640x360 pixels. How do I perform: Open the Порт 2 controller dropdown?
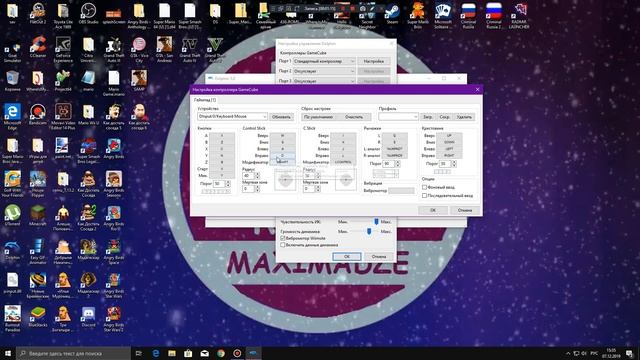click(324, 71)
